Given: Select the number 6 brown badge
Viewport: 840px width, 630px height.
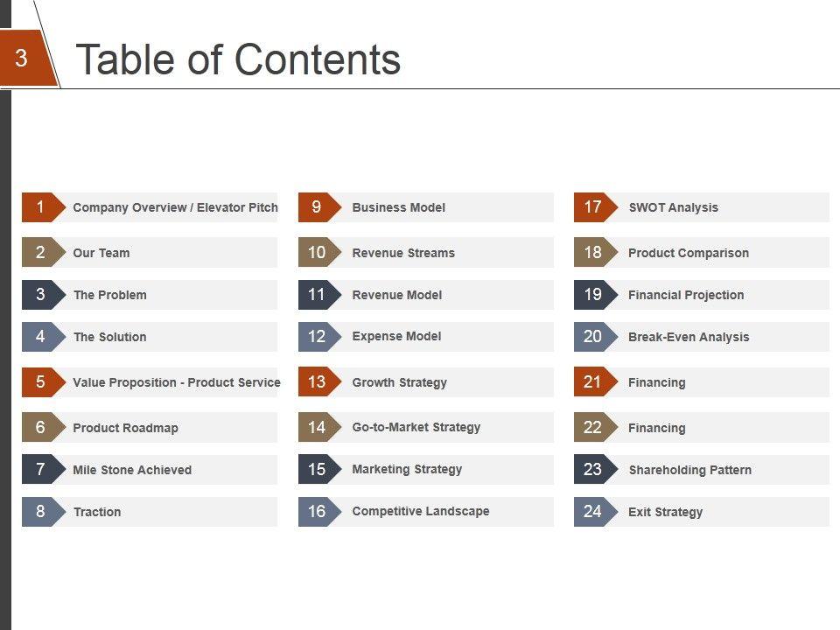Looking at the screenshot, I should (x=41, y=428).
